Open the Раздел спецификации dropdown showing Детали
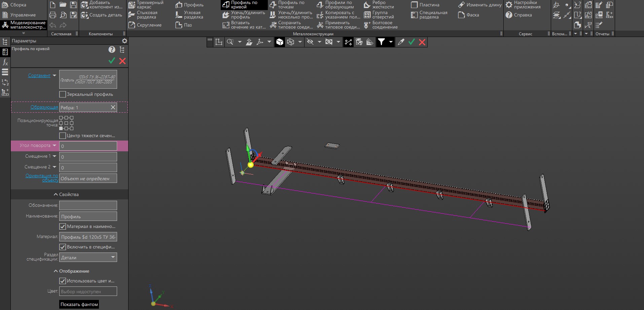 (88, 258)
